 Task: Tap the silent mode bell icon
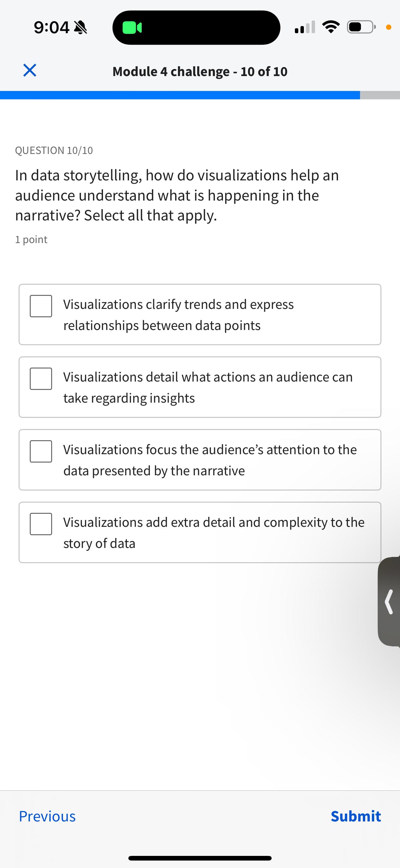click(80, 27)
